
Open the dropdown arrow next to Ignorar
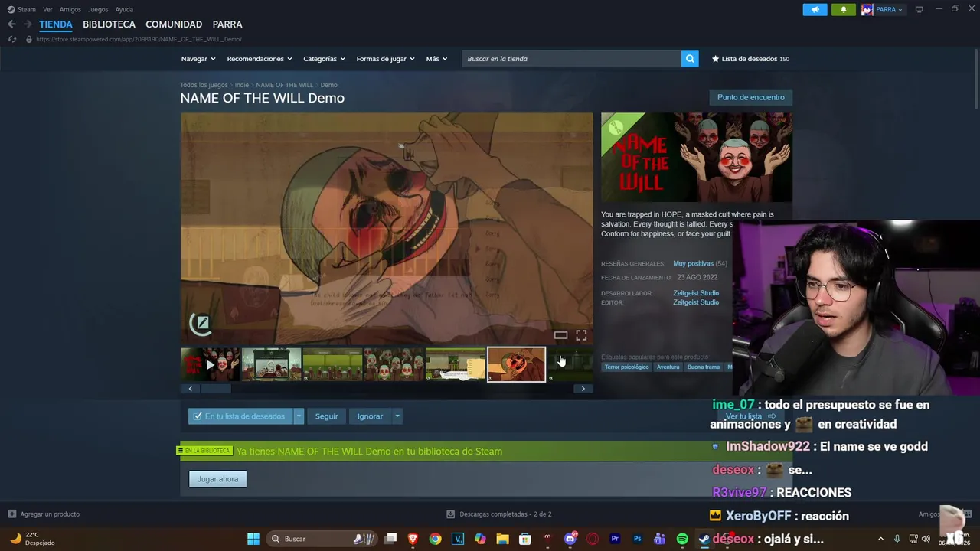pos(397,416)
